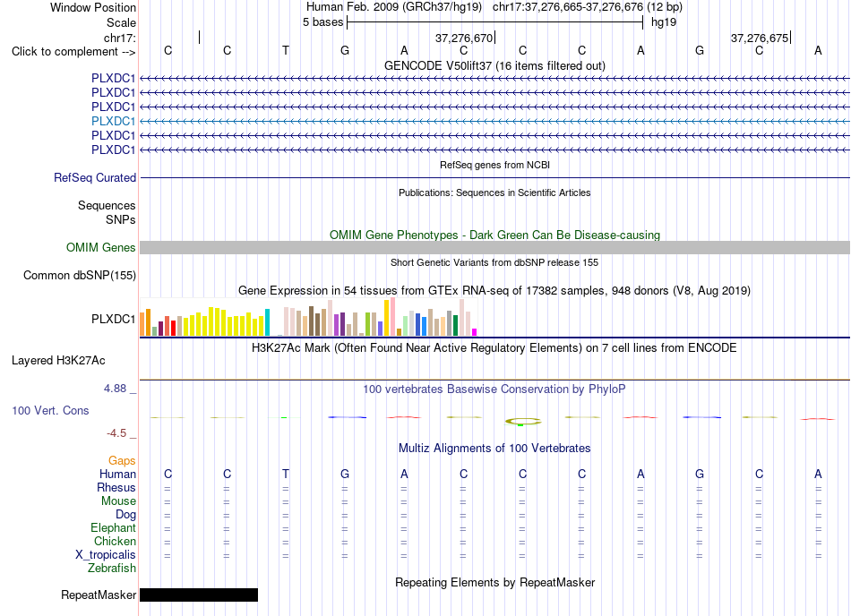This screenshot has height=616, width=851.
Task: Open 'Short Genetic Variants from dbSNP release 155'
Action: [x=494, y=262]
